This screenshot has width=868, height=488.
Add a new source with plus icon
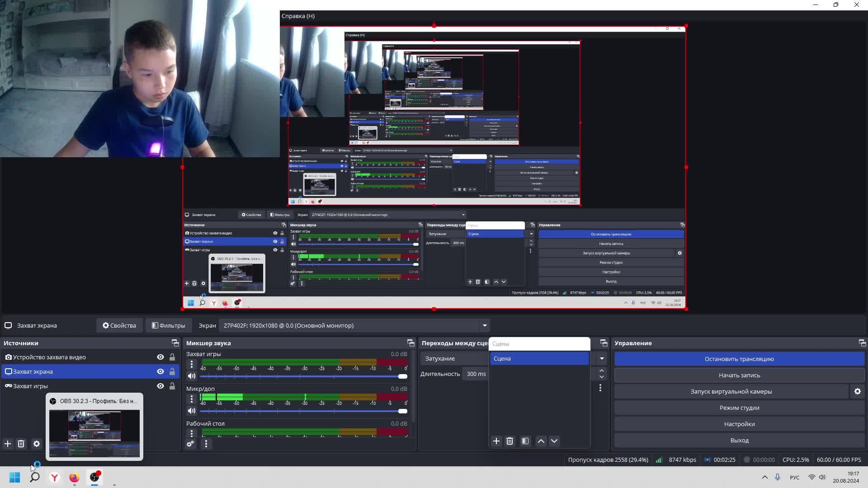[8, 444]
